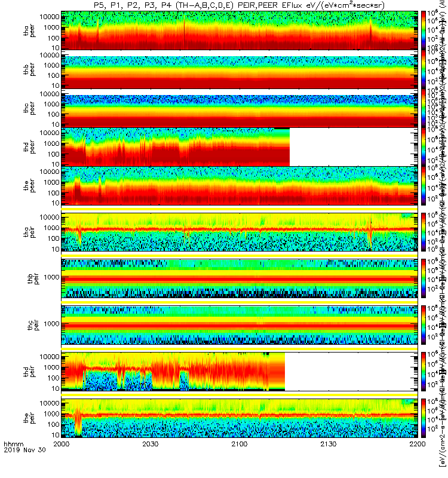448x478 pixels.
Task: Select the 'thb peir' y-axis label
Action: (x=33, y=278)
